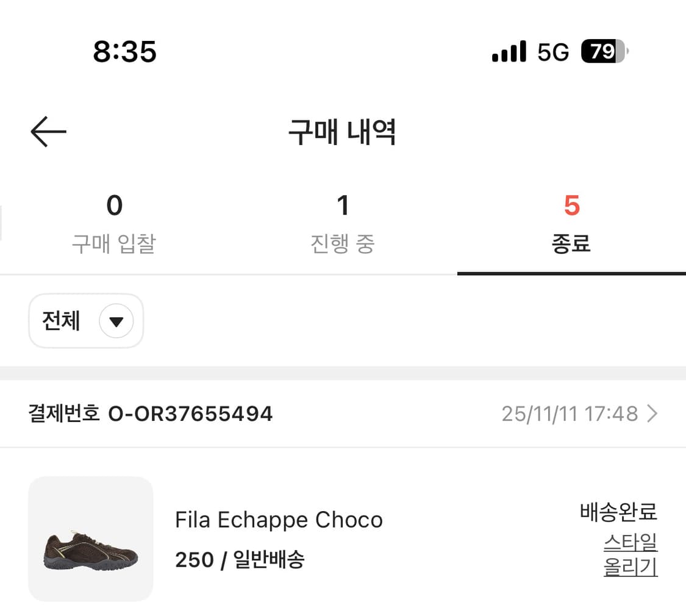Switch to the 진행 중 tab
Screen dimensions: 686x616
[343, 224]
